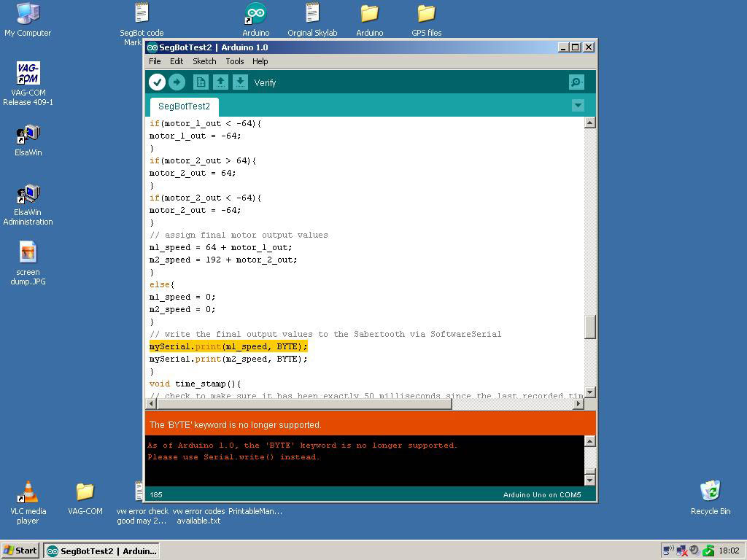Open the Edit menu
The image size is (747, 560).
pyautogui.click(x=177, y=61)
